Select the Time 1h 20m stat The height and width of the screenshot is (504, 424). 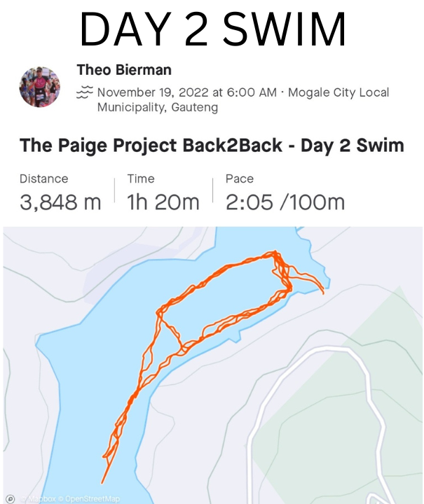[x=163, y=192]
